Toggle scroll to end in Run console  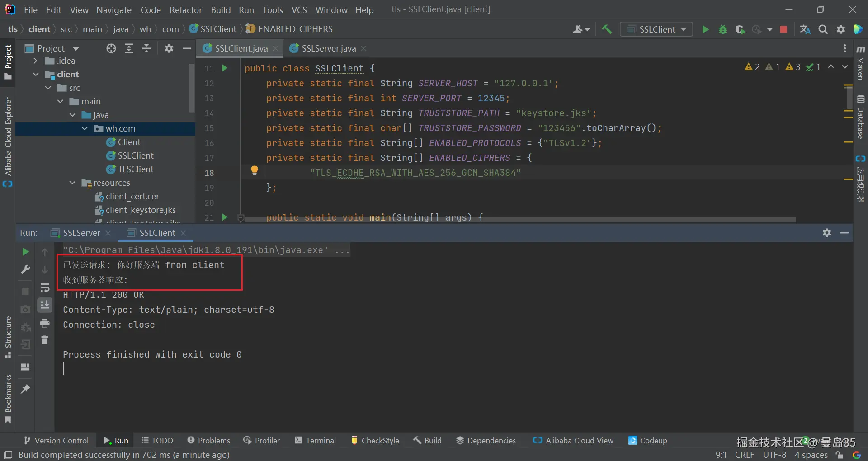pyautogui.click(x=45, y=306)
